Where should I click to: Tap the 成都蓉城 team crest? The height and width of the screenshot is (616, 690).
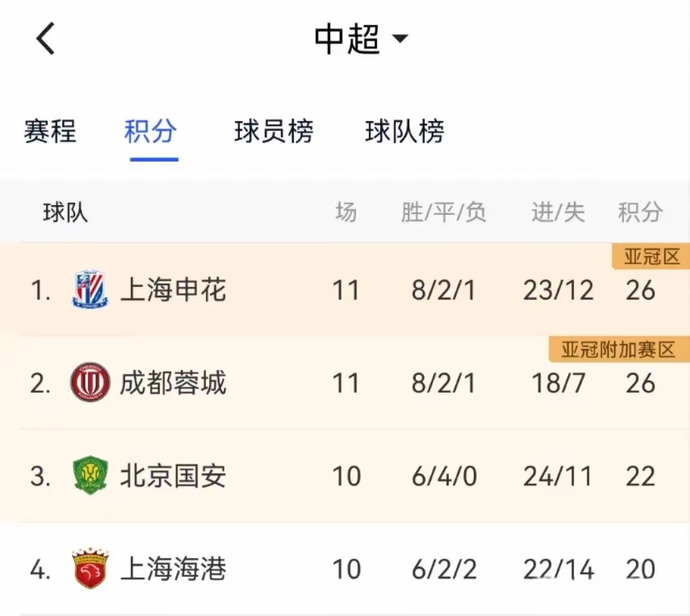(x=90, y=383)
